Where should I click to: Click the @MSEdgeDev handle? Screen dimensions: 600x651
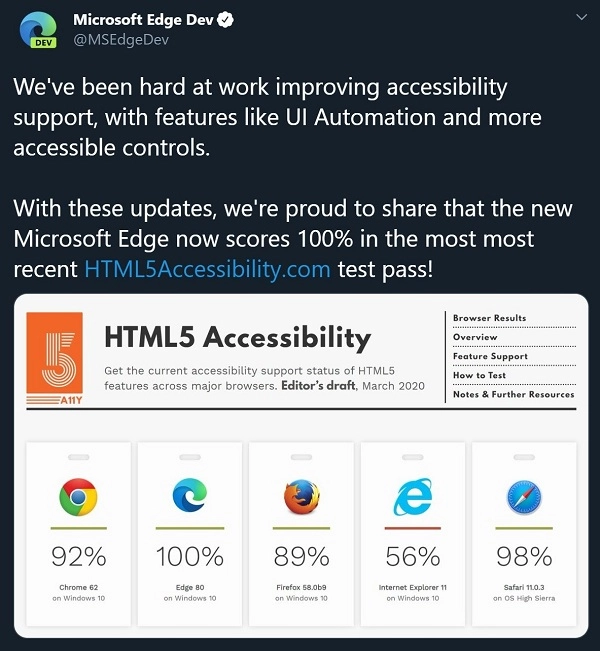(x=121, y=40)
